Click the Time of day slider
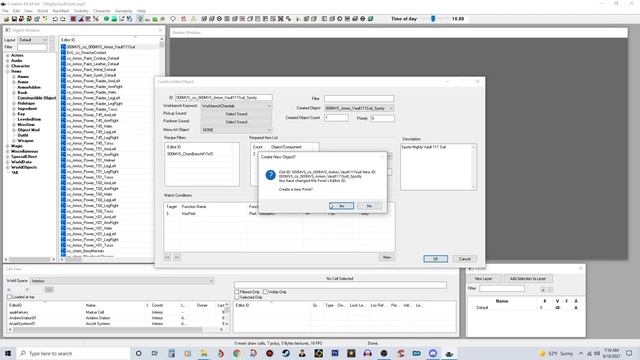Viewport: 640px width, 360px height. pyautogui.click(x=433, y=19)
